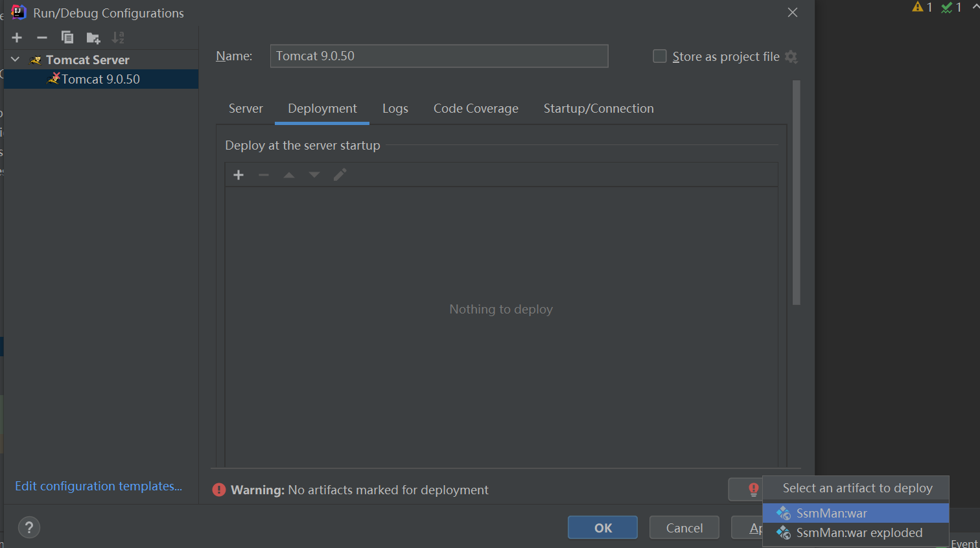The width and height of the screenshot is (980, 548).
Task: Move deployment item down
Action: point(314,175)
